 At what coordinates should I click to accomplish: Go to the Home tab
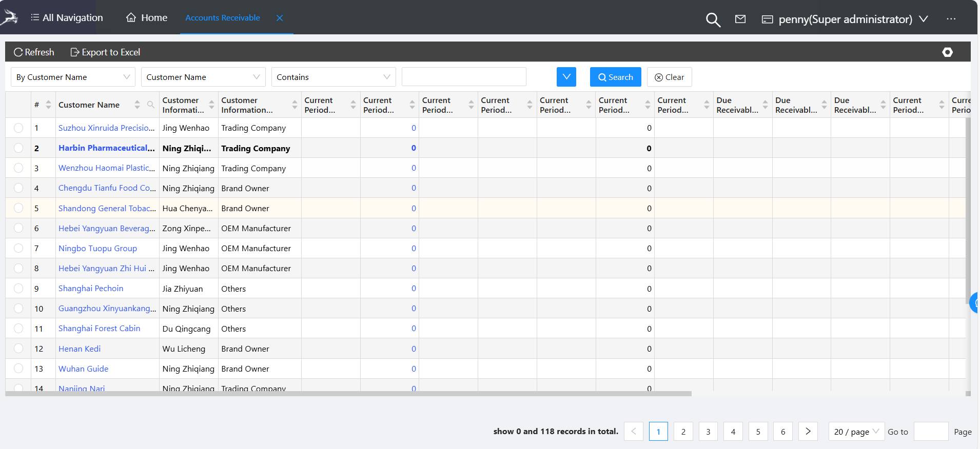147,18
